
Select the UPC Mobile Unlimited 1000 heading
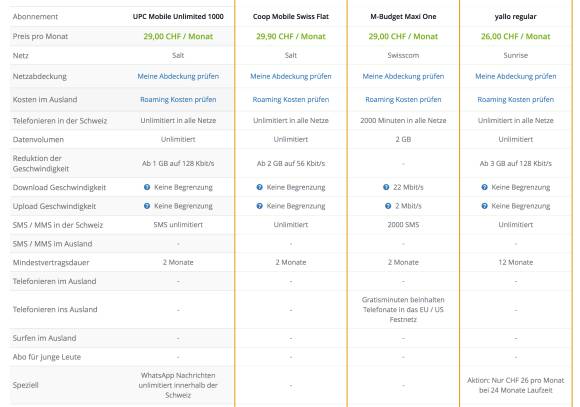point(178,17)
